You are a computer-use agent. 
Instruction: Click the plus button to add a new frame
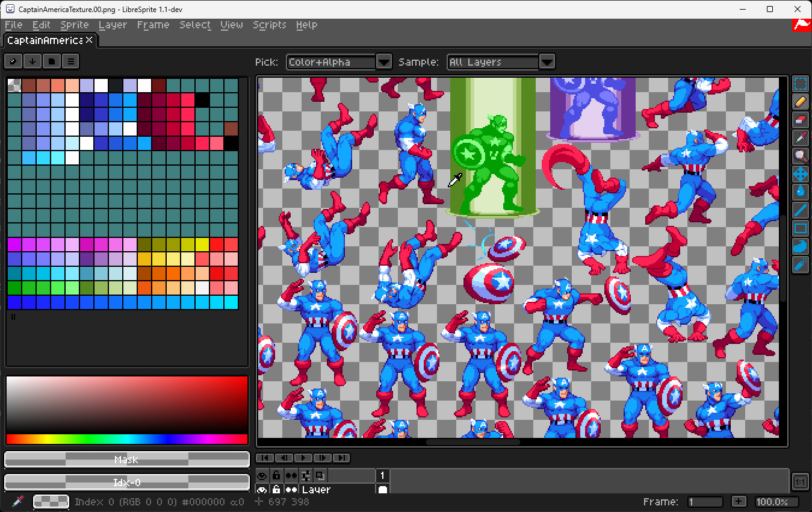click(x=739, y=502)
